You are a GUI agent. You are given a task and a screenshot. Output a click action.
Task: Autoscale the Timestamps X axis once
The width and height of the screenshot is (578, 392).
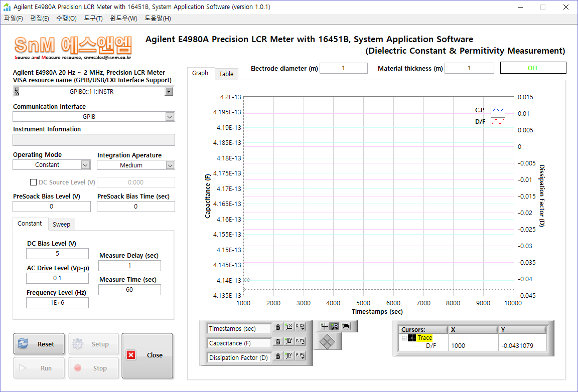(x=289, y=327)
